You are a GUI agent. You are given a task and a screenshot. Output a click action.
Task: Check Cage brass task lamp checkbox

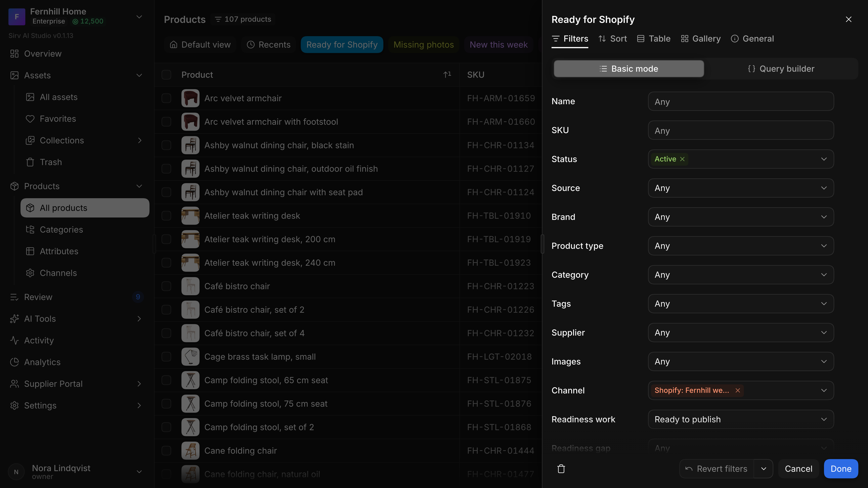[x=166, y=357]
